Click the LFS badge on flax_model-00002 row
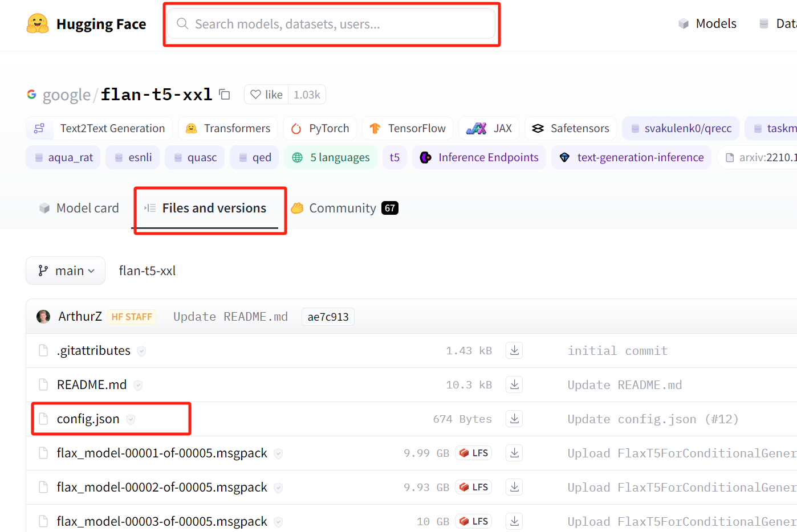This screenshot has height=532, width=797. point(474,487)
